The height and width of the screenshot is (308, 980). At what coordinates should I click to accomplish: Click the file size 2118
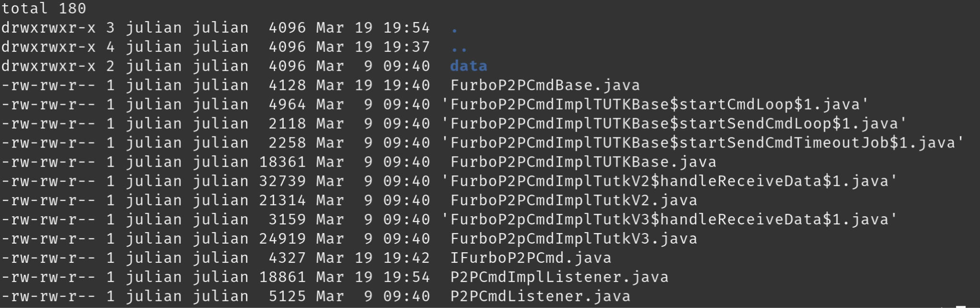pyautogui.click(x=287, y=123)
